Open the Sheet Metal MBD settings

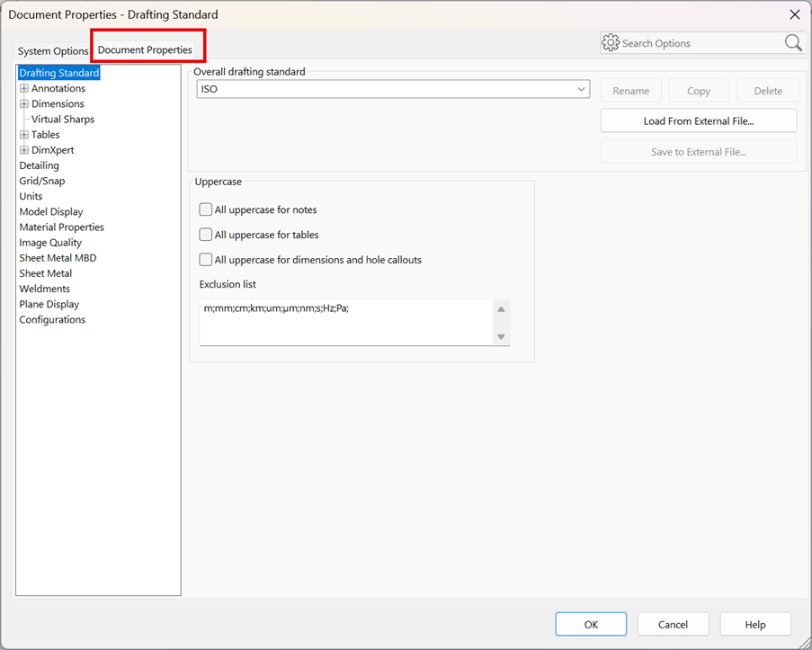58,258
